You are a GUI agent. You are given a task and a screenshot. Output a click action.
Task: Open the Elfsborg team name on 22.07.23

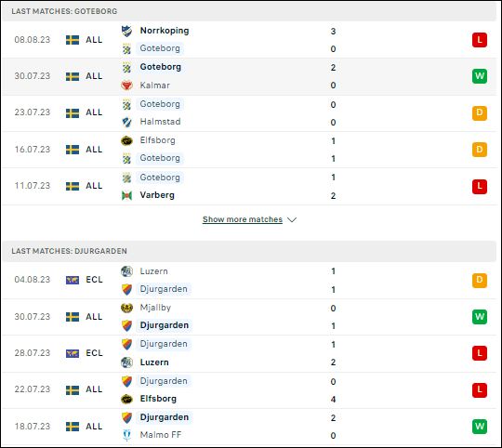point(158,399)
